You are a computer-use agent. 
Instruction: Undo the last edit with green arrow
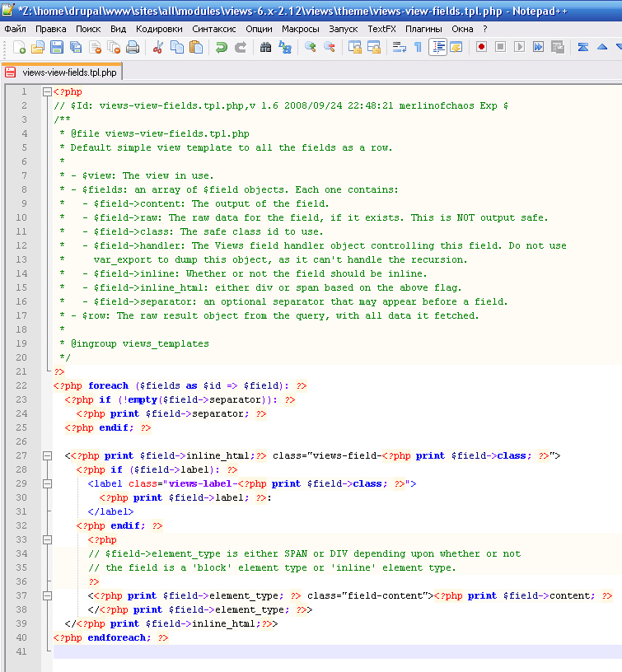(221, 47)
